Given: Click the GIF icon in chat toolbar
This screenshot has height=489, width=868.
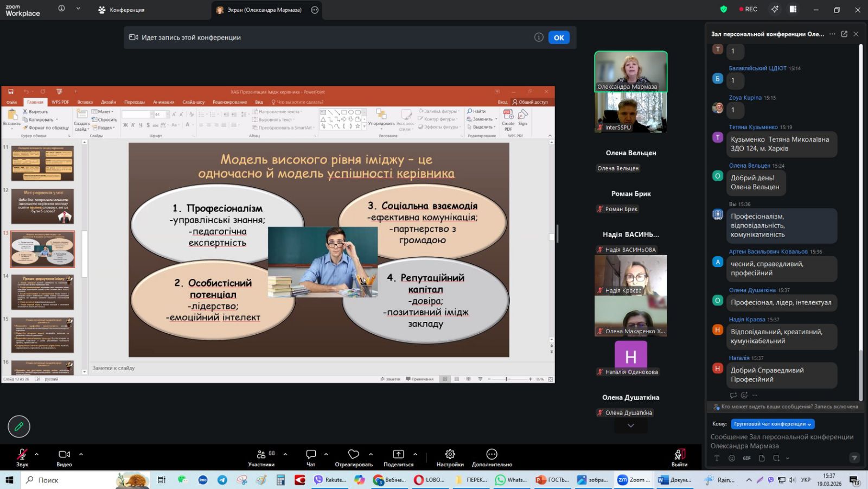Looking at the screenshot, I should [x=746, y=458].
